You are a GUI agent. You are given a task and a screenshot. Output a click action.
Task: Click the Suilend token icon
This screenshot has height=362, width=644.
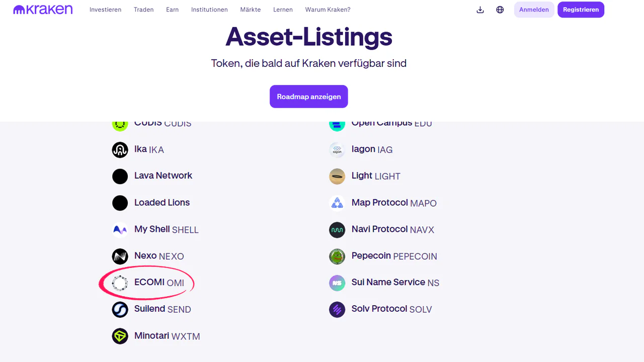(x=120, y=309)
